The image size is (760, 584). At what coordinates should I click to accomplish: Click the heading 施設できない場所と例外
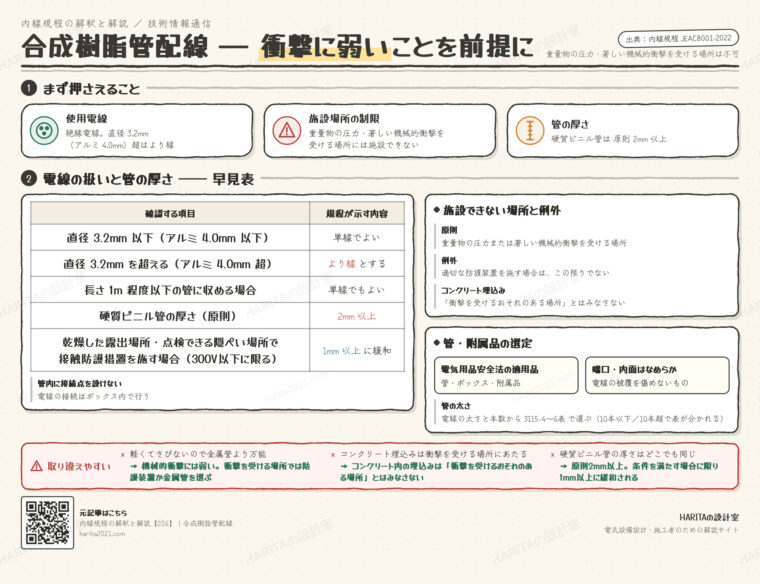click(502, 210)
